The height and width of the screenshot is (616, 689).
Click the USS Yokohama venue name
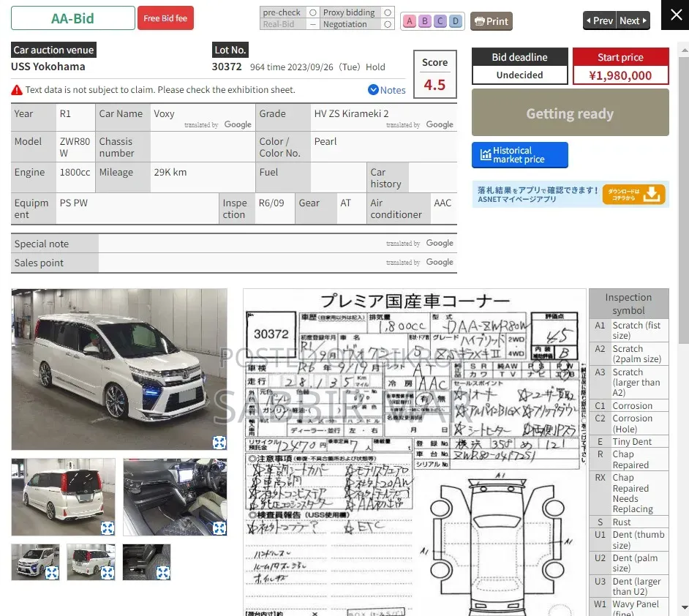[48, 67]
